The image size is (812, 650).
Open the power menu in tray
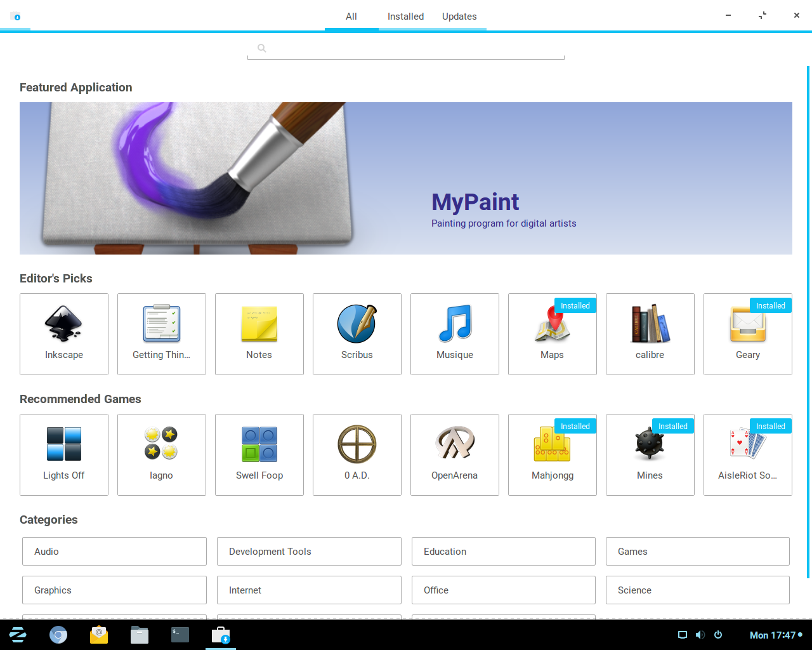point(718,635)
